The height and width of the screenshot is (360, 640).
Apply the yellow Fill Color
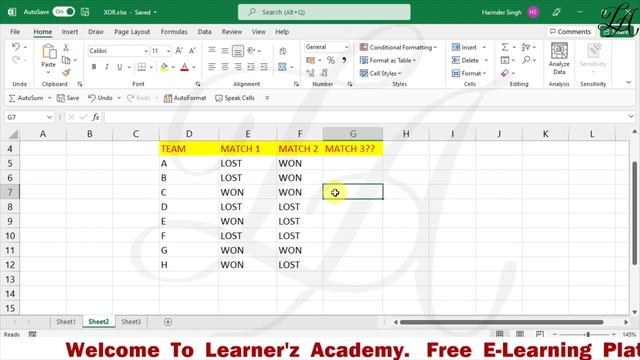164,67
